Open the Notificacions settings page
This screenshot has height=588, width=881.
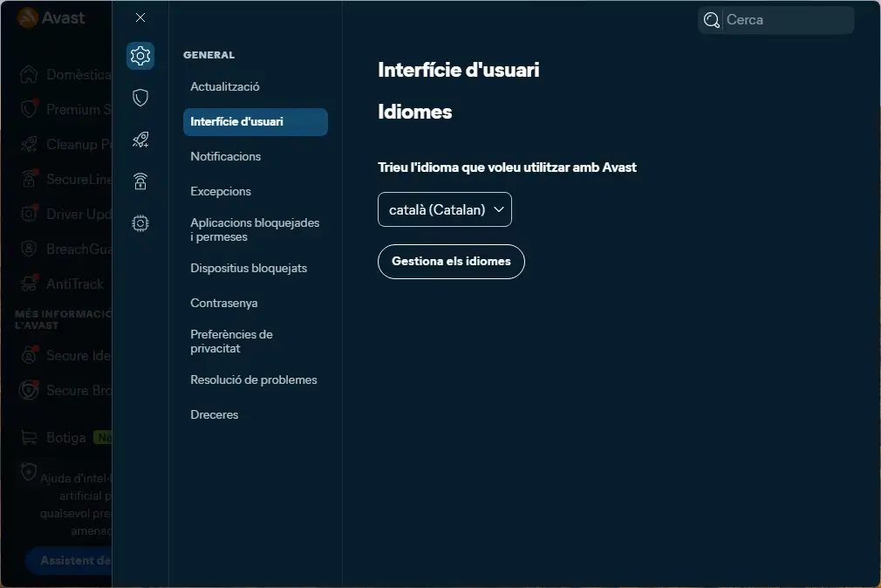point(225,156)
